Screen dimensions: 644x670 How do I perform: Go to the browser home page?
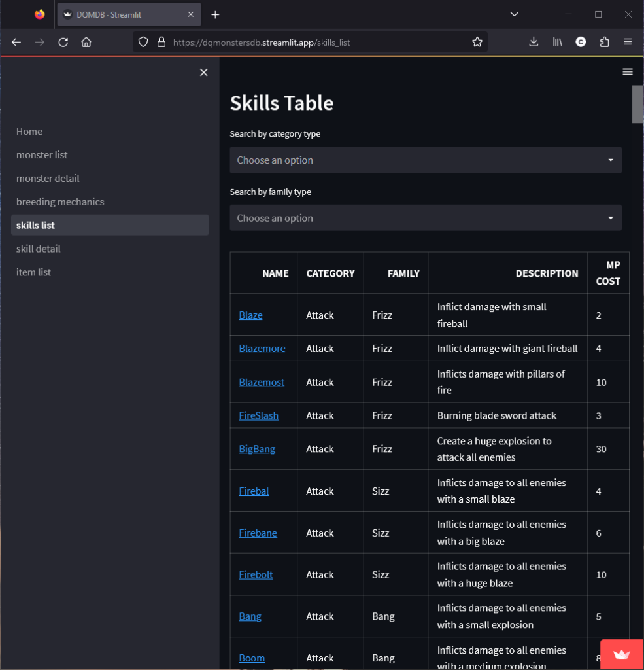click(86, 42)
